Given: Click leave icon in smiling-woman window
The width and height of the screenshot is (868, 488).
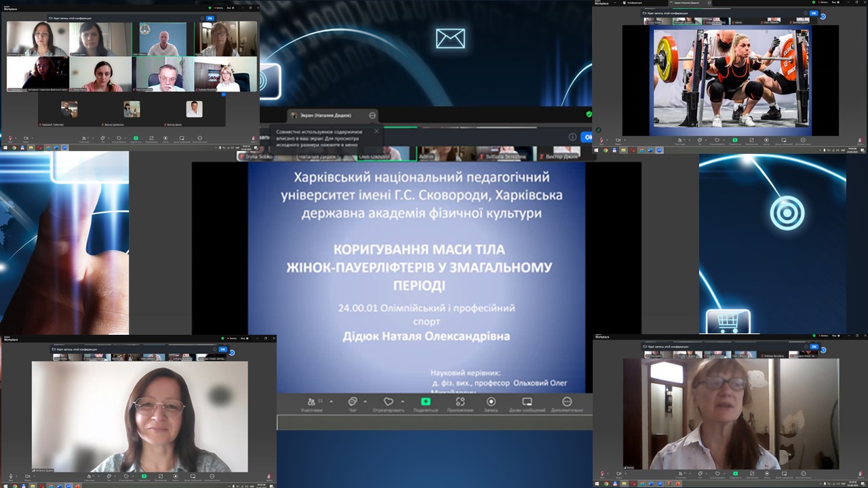Looking at the screenshot, I should click(x=269, y=476).
